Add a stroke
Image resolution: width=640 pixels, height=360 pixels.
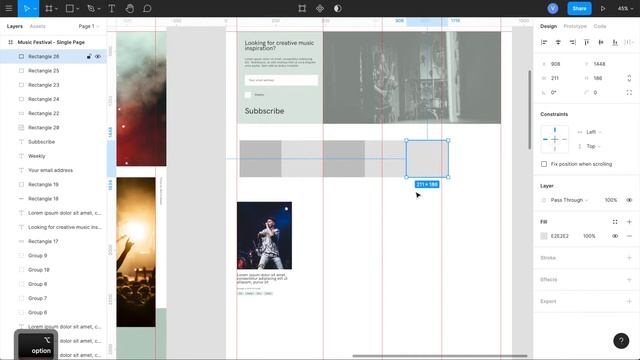[x=629, y=258]
